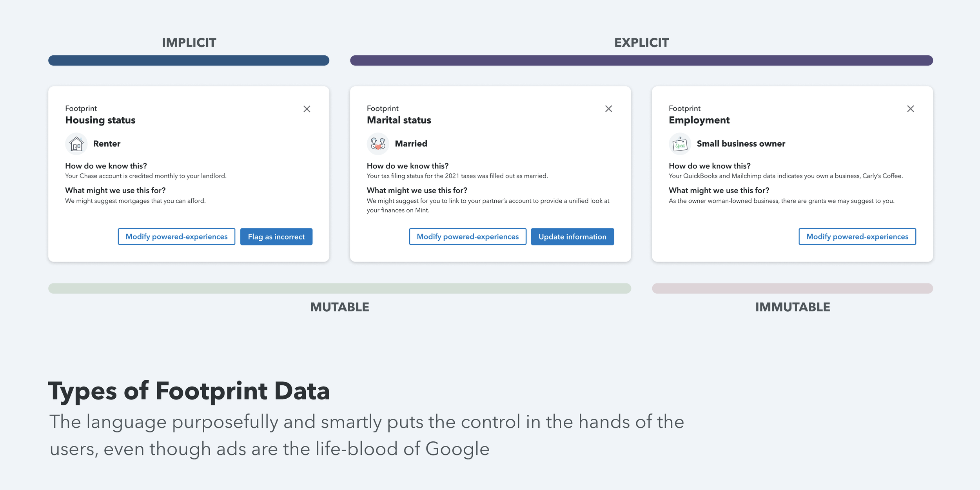Close the Employment footprint card

(x=910, y=109)
